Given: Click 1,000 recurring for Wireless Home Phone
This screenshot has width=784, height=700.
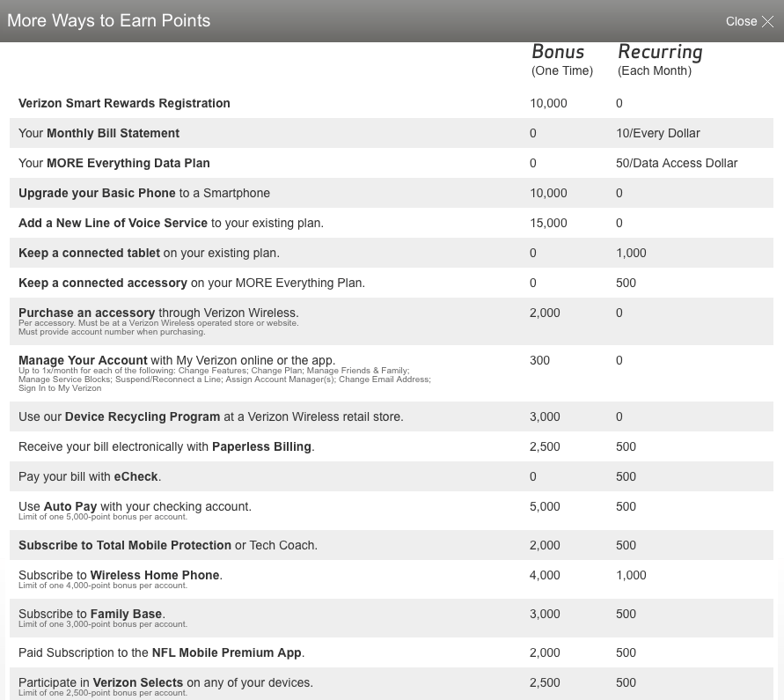Looking at the screenshot, I should 631,576.
